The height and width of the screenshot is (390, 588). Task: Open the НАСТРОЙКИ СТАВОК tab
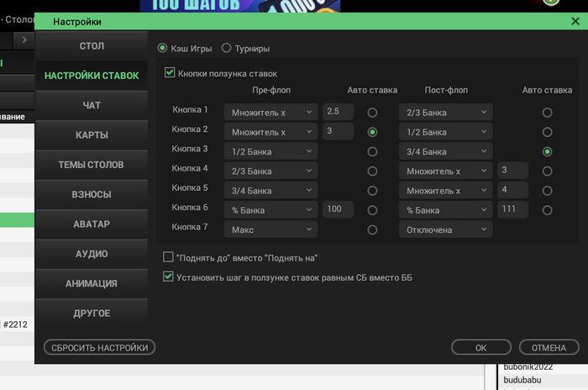[92, 76]
